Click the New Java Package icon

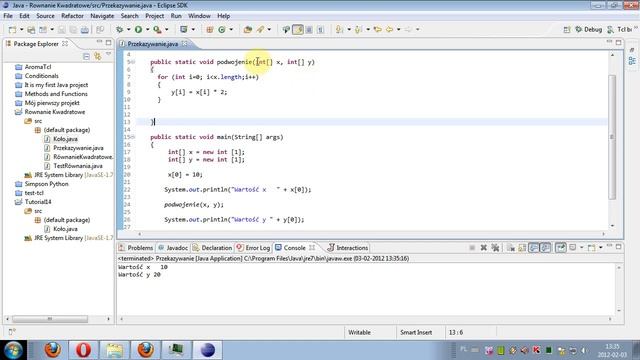click(210, 30)
